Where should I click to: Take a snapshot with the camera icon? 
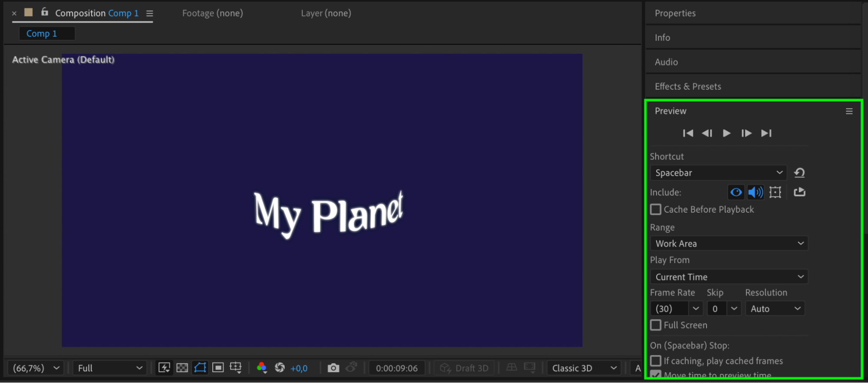coord(333,368)
